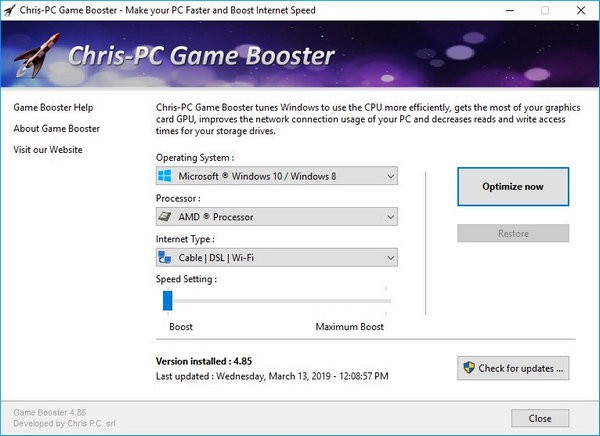Open the Windows 10 / Windows 8 combo box

tap(277, 176)
